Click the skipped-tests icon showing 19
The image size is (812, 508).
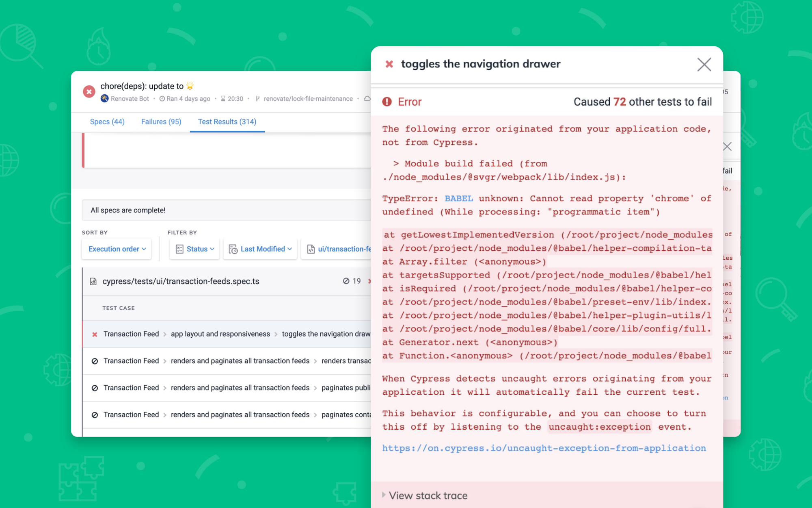[346, 281]
